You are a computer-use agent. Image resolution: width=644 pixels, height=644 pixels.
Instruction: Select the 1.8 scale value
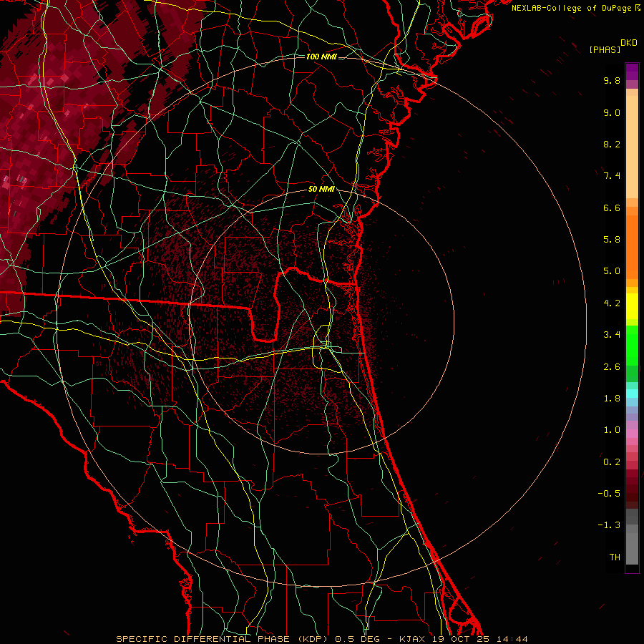(612, 399)
